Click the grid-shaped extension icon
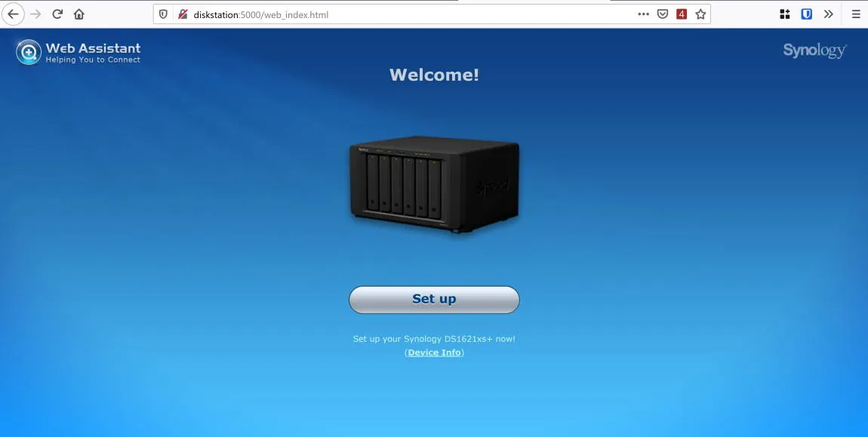Image resolution: width=868 pixels, height=437 pixels. pyautogui.click(x=784, y=14)
